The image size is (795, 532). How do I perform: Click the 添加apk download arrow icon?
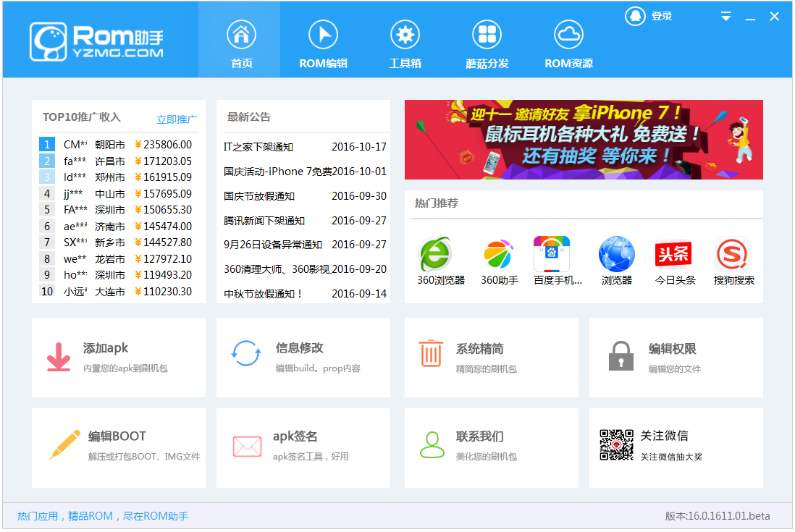(59, 357)
